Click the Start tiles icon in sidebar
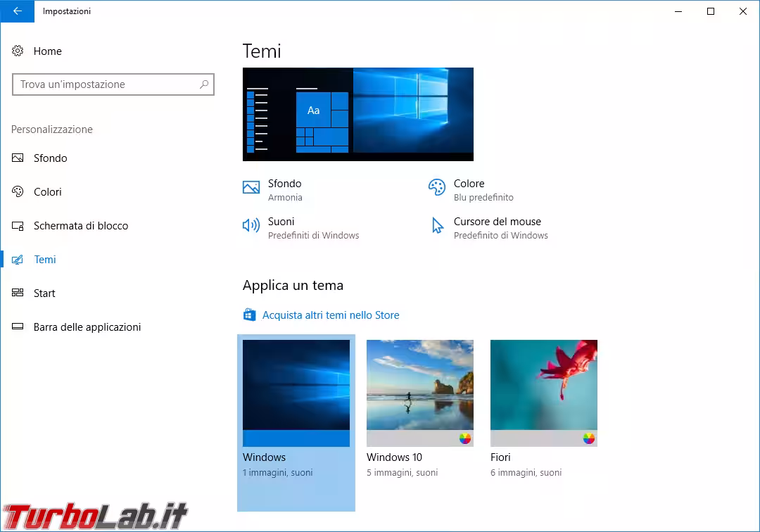Image resolution: width=760 pixels, height=532 pixels. click(18, 293)
